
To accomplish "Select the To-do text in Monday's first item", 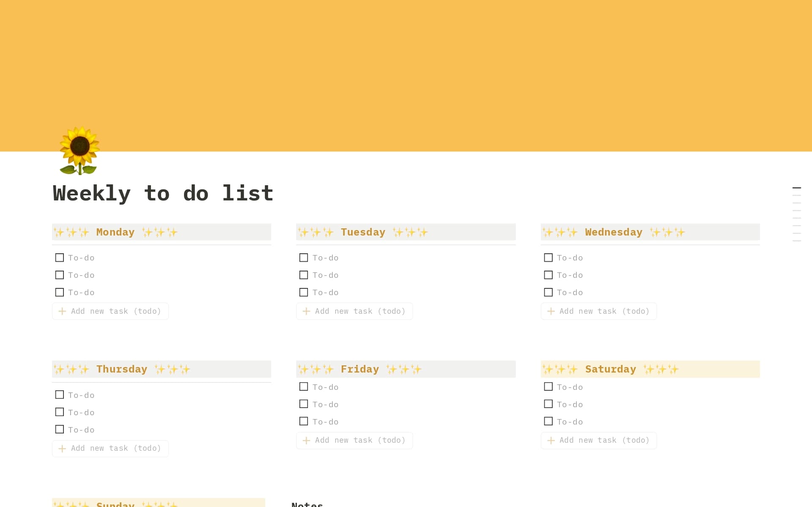I will (x=81, y=257).
